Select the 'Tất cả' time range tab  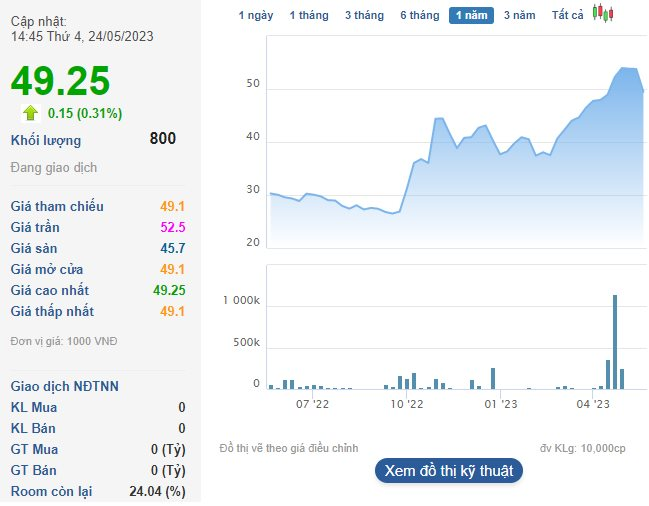click(567, 15)
